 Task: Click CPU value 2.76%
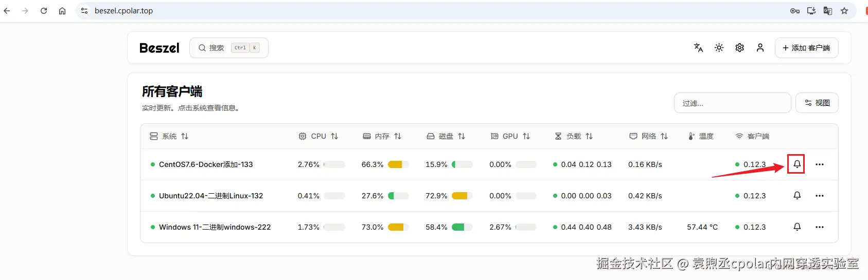(x=309, y=164)
